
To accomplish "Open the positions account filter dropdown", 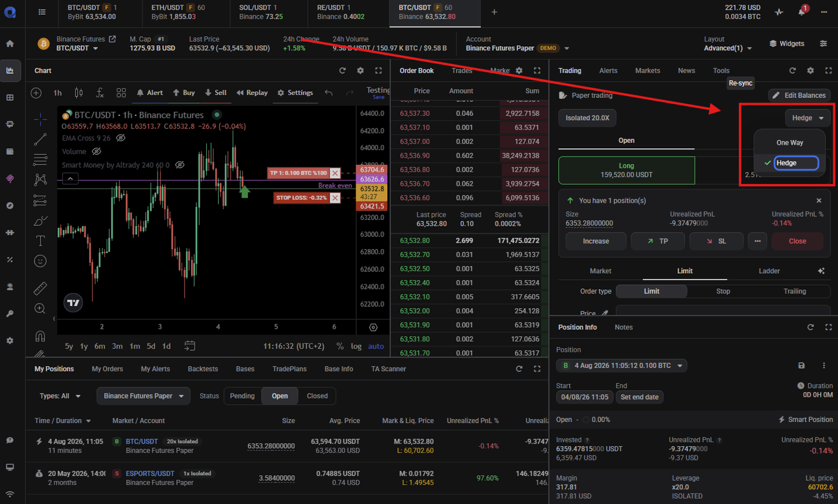I will click(x=144, y=396).
